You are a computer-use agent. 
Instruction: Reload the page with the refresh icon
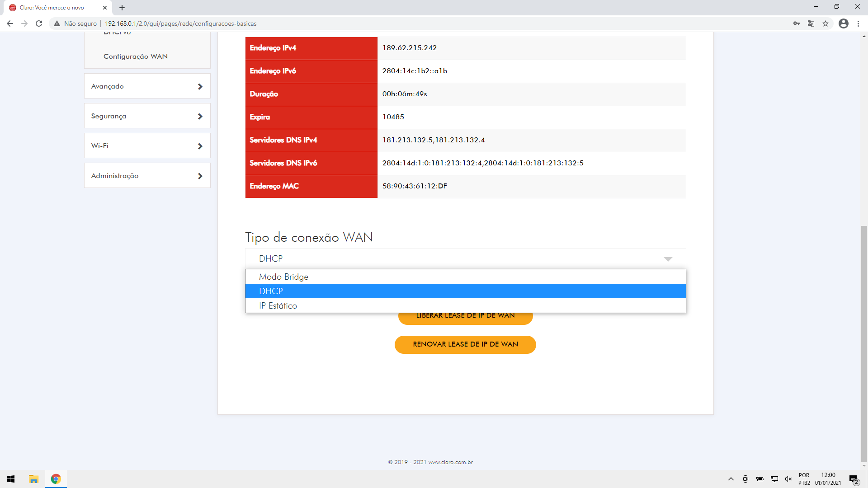coord(39,23)
